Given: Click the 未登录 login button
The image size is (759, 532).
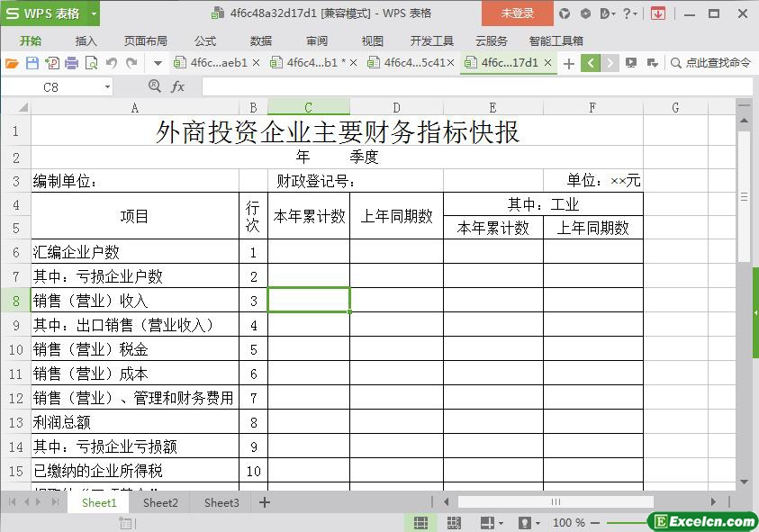Looking at the screenshot, I should pyautogui.click(x=517, y=14).
